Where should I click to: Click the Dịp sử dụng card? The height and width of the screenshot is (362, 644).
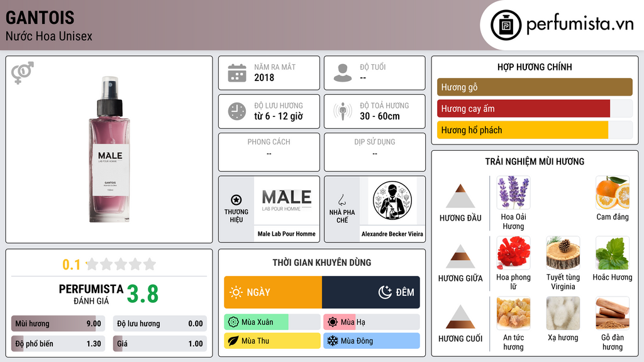[x=375, y=152]
